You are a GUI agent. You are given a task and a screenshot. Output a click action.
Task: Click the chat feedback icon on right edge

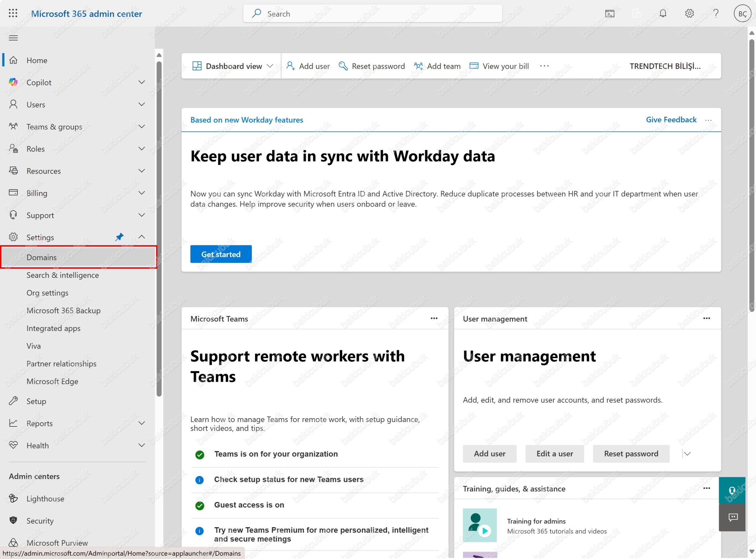pyautogui.click(x=733, y=517)
